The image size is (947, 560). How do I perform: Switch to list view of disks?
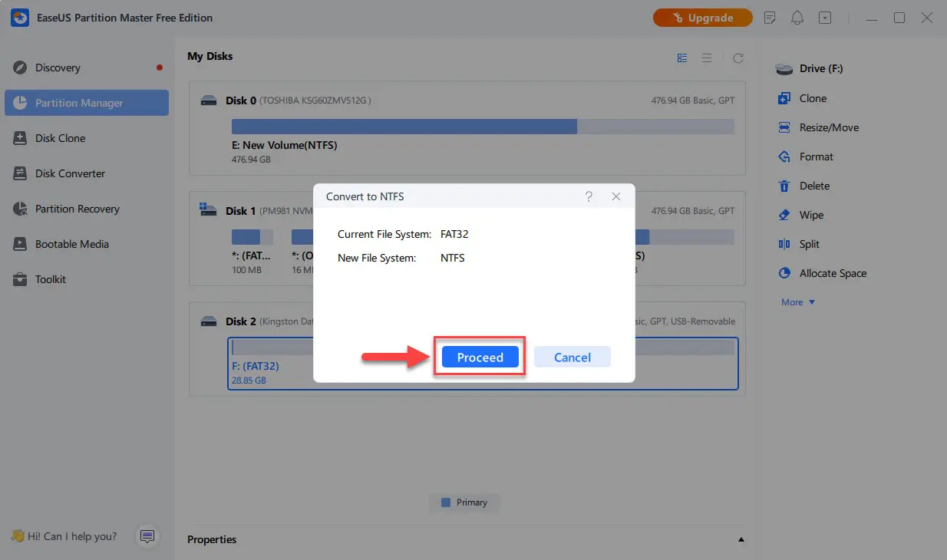[707, 58]
